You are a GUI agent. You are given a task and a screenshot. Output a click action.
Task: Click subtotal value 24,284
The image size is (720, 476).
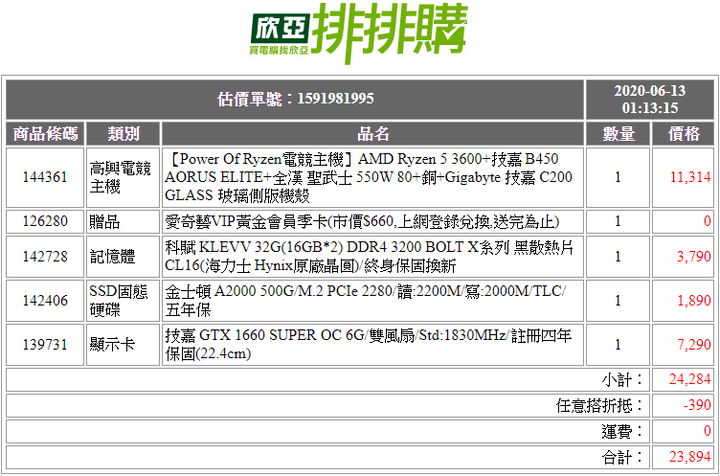tap(690, 379)
